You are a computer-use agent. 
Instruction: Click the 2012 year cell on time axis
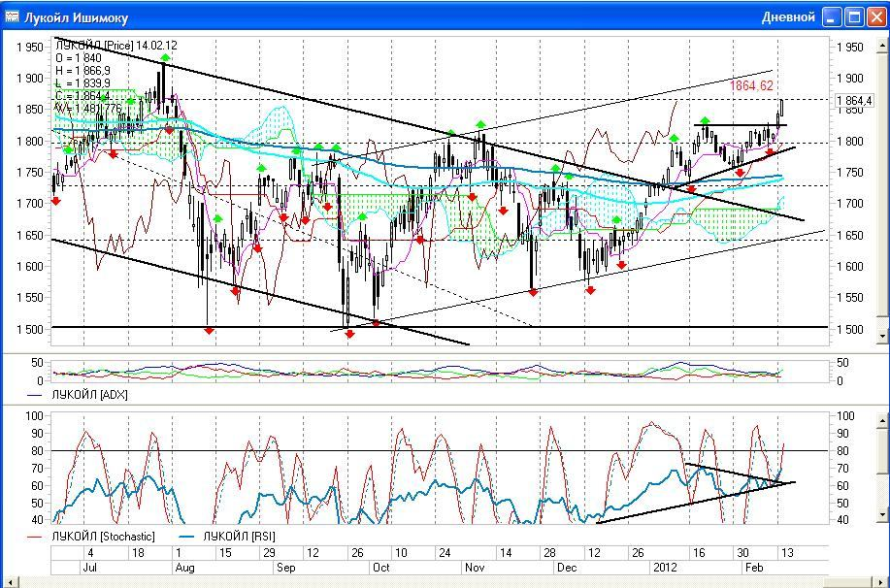click(x=695, y=567)
